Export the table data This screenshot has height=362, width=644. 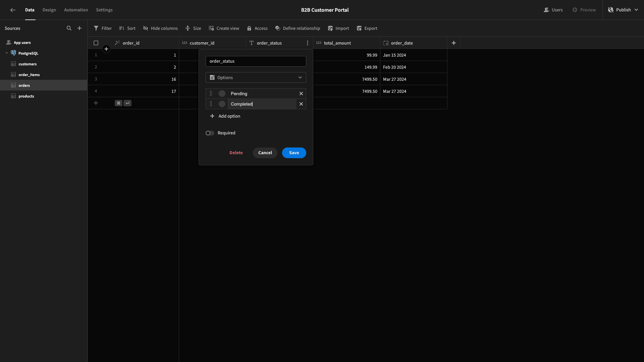tap(367, 28)
